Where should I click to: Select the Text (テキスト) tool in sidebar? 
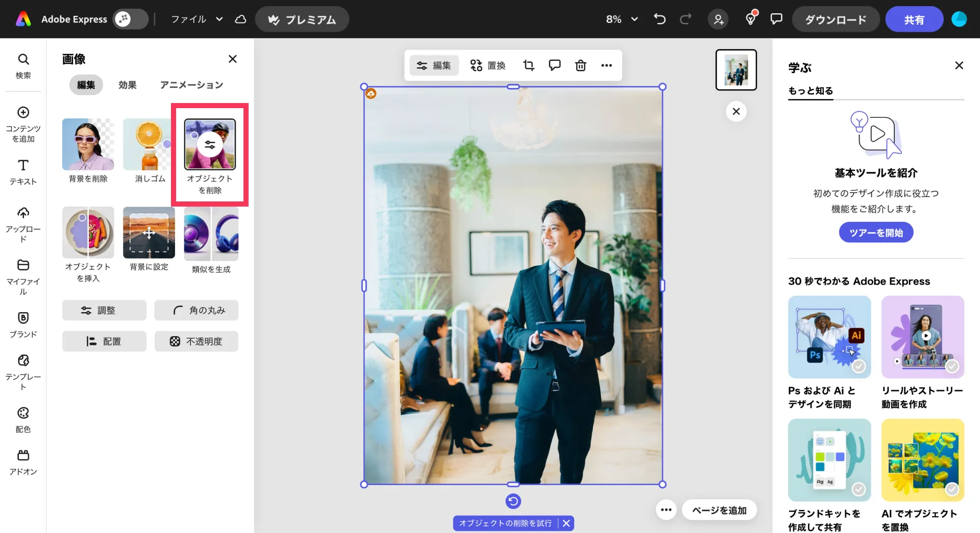coord(23,171)
